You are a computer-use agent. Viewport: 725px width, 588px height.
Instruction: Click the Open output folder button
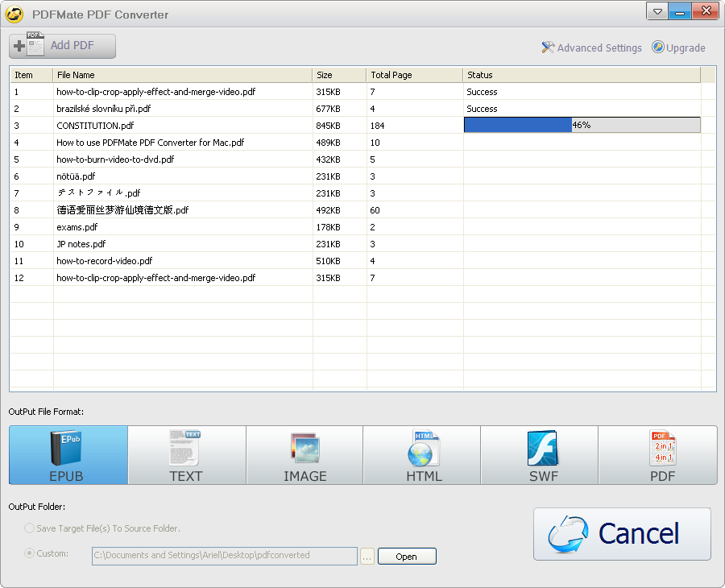[407, 556]
